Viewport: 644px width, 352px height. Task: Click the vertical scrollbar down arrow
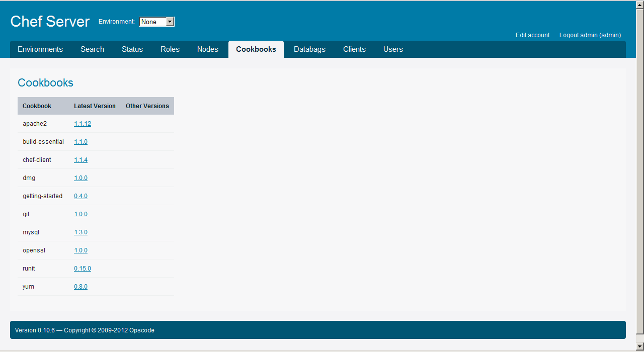(x=640, y=346)
